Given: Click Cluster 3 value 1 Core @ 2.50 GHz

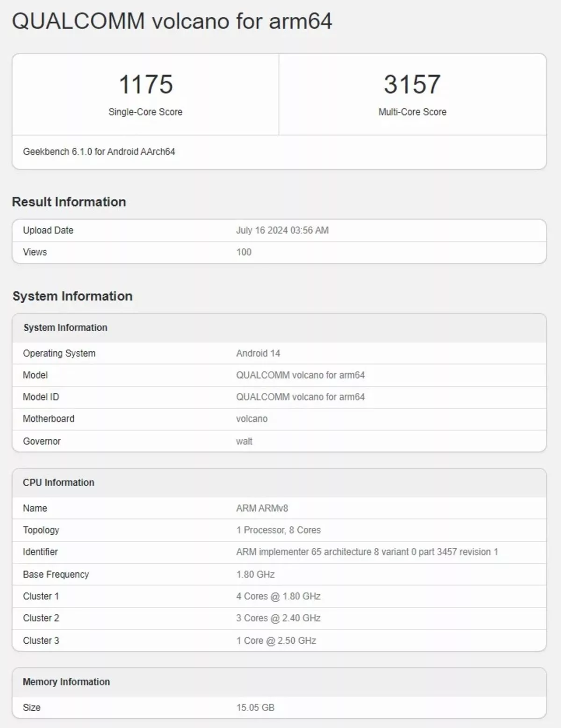Looking at the screenshot, I should (x=276, y=641).
